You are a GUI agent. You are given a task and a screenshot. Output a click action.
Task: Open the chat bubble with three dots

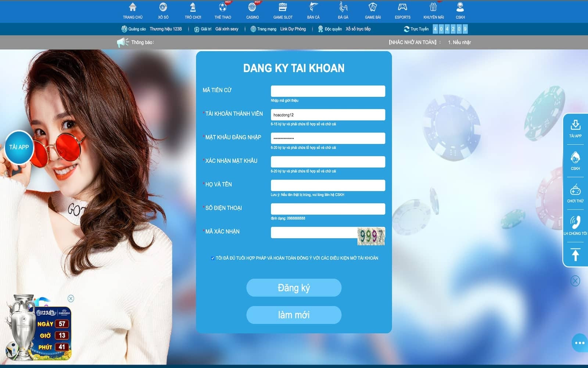coord(580,343)
